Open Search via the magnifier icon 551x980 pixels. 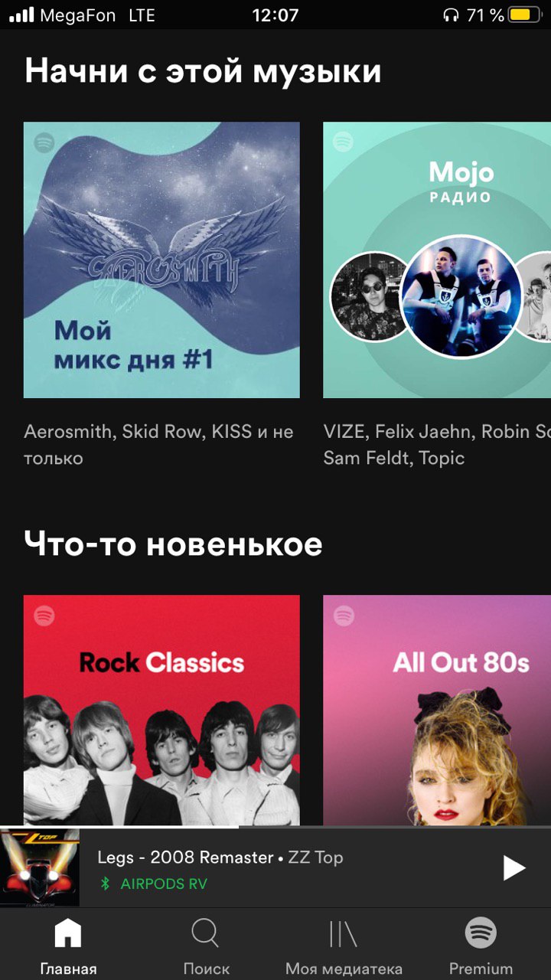pos(206,933)
